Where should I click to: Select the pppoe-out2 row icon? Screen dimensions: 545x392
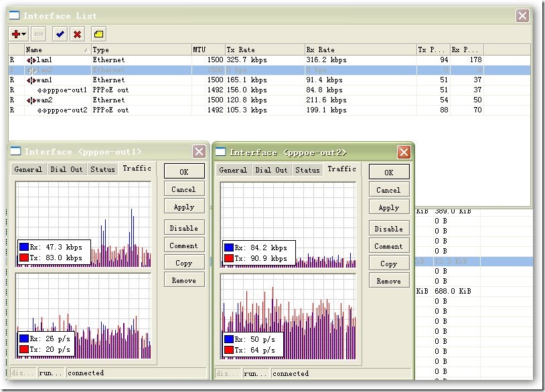pos(42,110)
